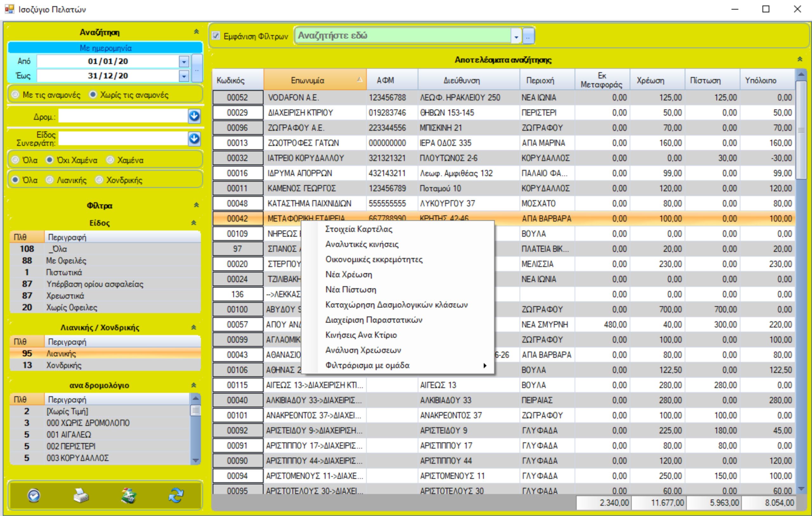
Task: Click the Με ημερομηνία header button
Action: [105, 48]
